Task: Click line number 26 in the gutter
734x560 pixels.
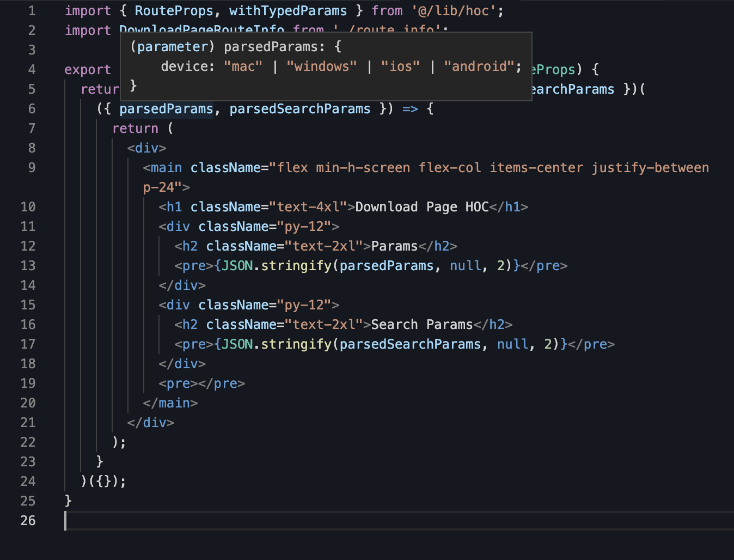Action: (28, 521)
